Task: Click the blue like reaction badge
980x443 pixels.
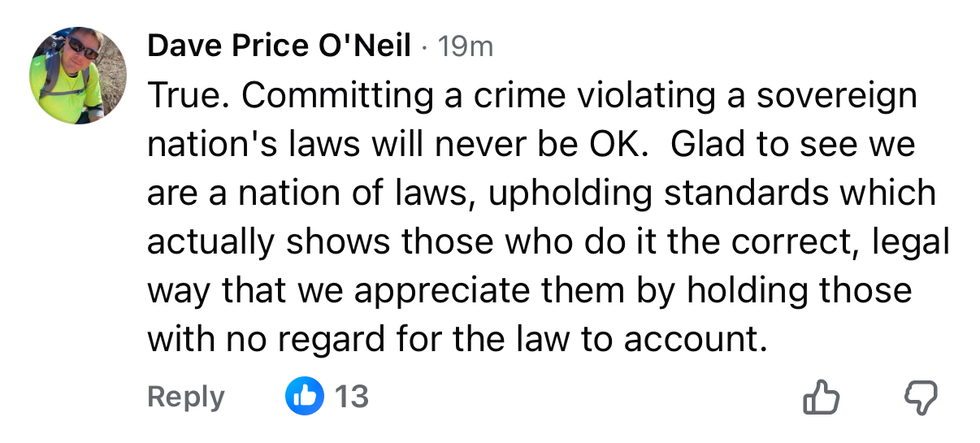Action: point(305,397)
